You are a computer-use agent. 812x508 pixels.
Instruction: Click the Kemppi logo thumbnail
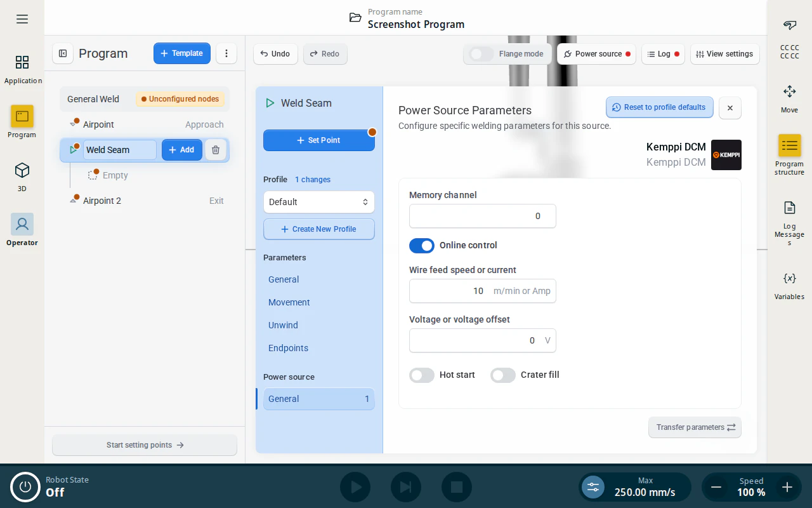726,155
